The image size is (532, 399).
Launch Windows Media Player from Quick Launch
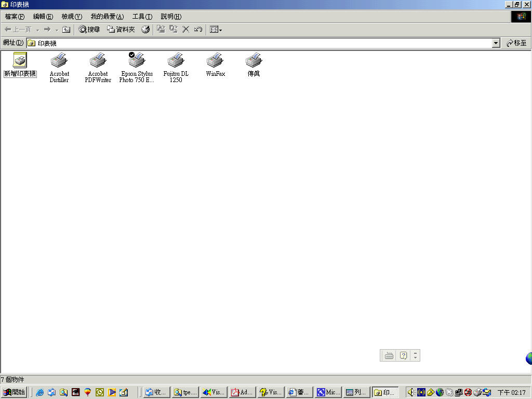(x=112, y=393)
